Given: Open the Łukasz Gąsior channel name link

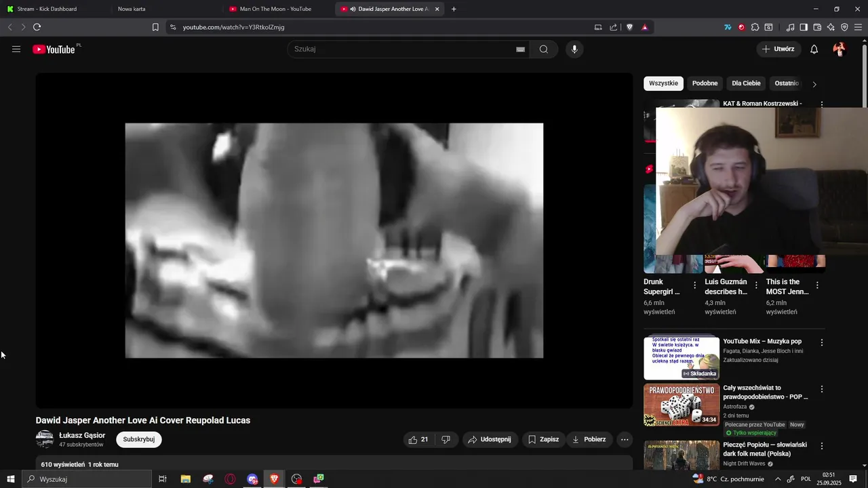Looking at the screenshot, I should [x=82, y=435].
